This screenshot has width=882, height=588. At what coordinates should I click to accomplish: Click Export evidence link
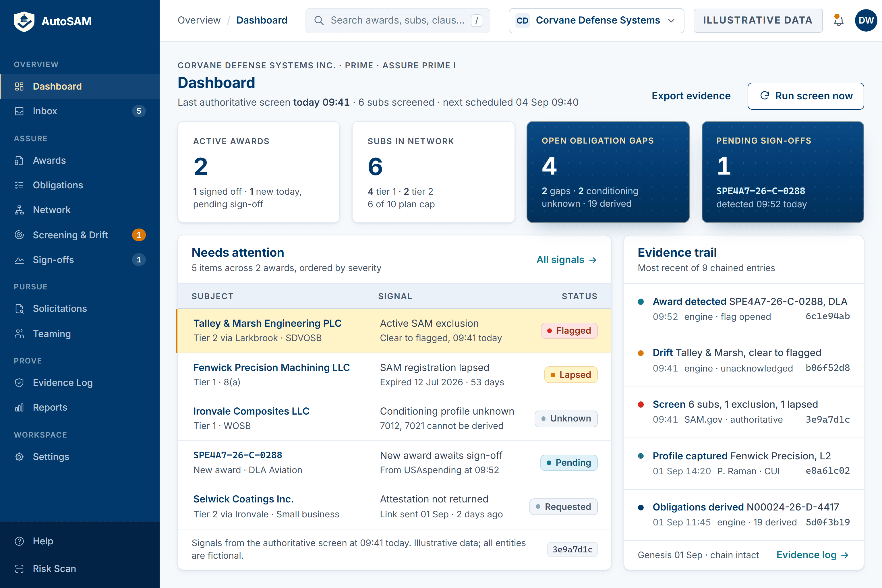click(691, 96)
